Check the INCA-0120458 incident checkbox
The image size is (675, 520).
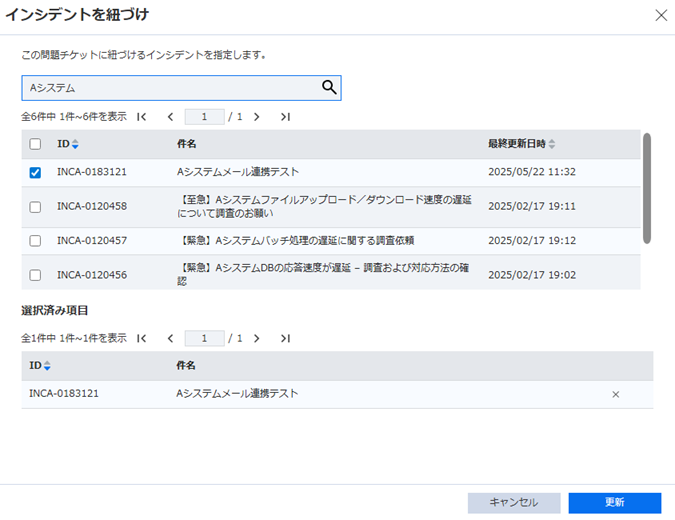35,207
